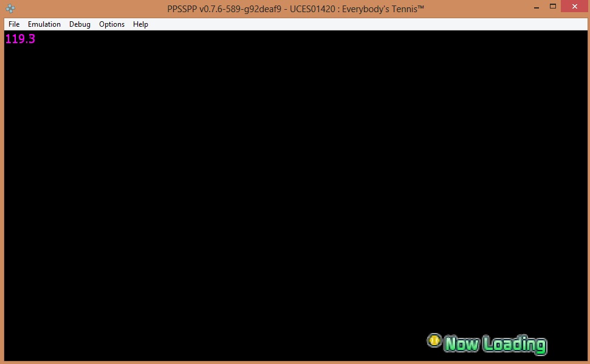Click the center of the black game screen
Screen dimensions: 590x364
[295, 196]
